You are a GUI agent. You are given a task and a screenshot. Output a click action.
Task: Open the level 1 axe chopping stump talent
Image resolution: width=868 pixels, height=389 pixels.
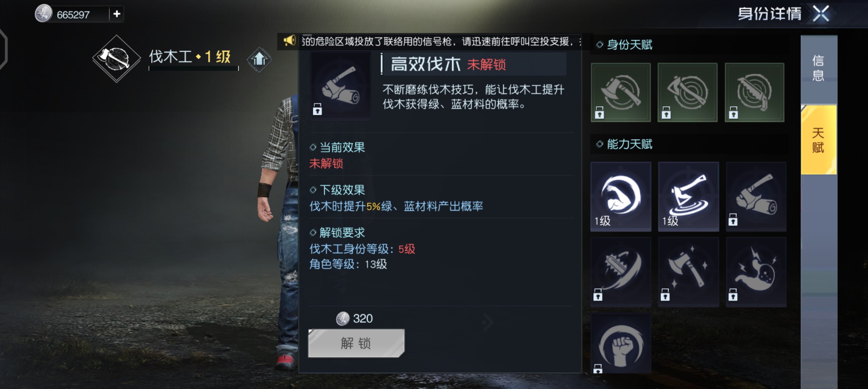[x=688, y=197]
